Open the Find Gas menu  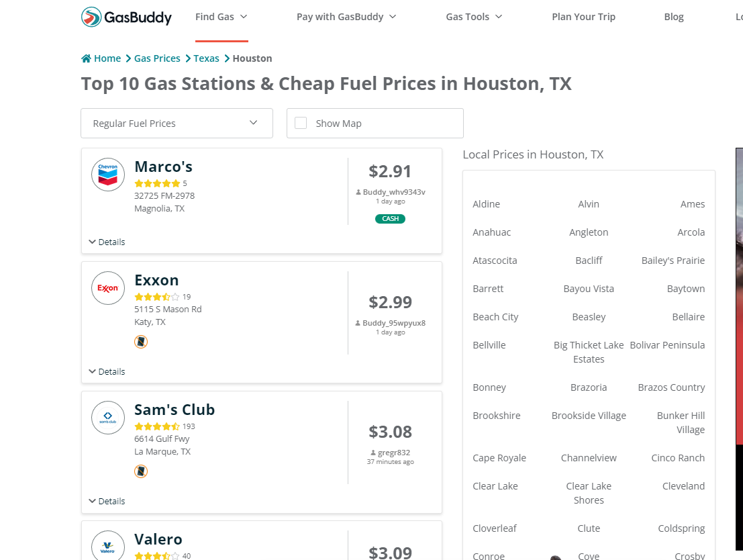[x=221, y=17]
